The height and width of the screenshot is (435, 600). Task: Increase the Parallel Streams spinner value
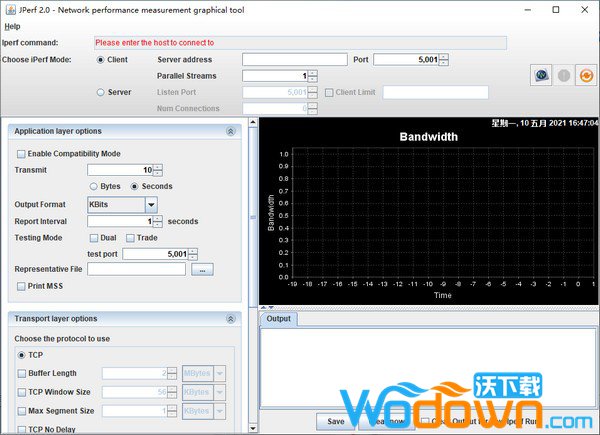pyautogui.click(x=313, y=72)
